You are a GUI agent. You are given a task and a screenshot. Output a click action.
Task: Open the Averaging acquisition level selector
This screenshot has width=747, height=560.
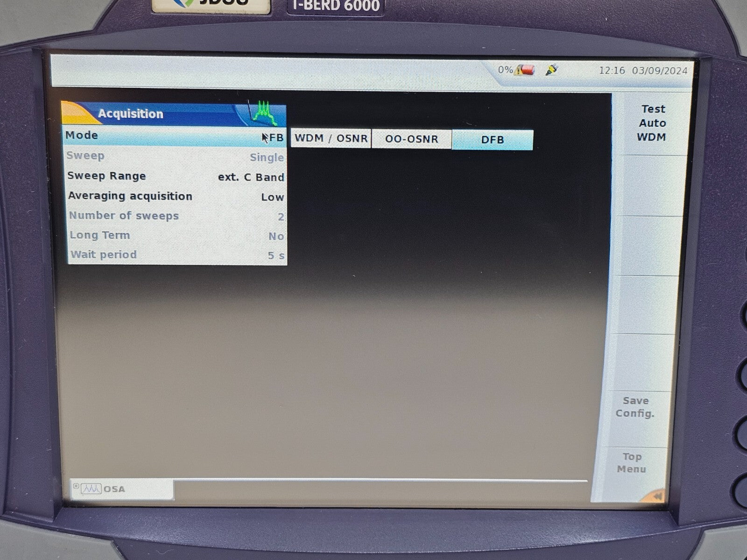coord(177,196)
